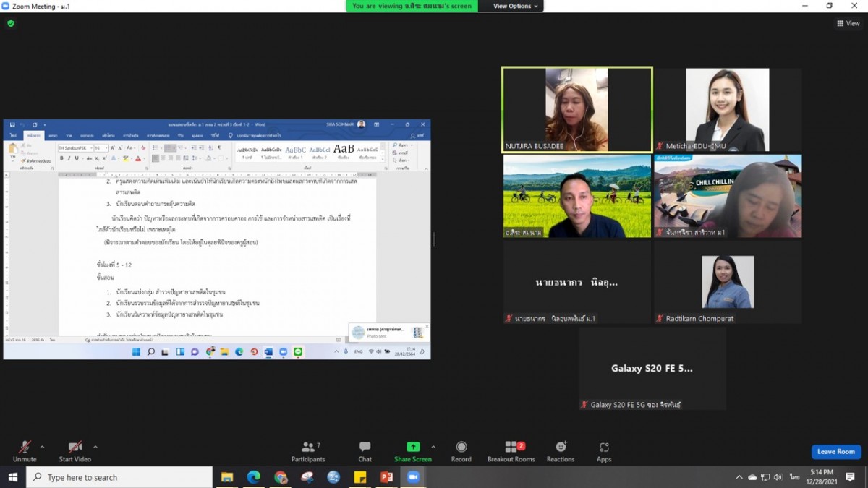Click the green Share Screen button
The width and height of the screenshot is (868, 488).
[x=413, y=450]
